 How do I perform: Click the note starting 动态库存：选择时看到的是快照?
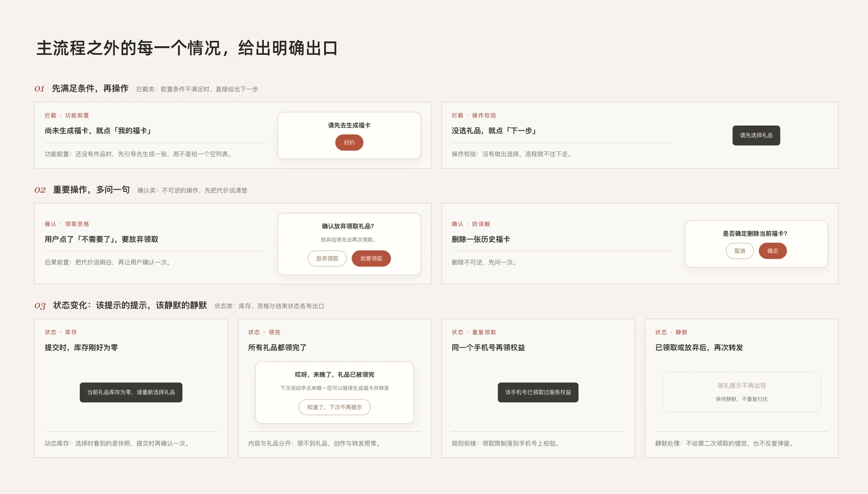[x=118, y=443]
